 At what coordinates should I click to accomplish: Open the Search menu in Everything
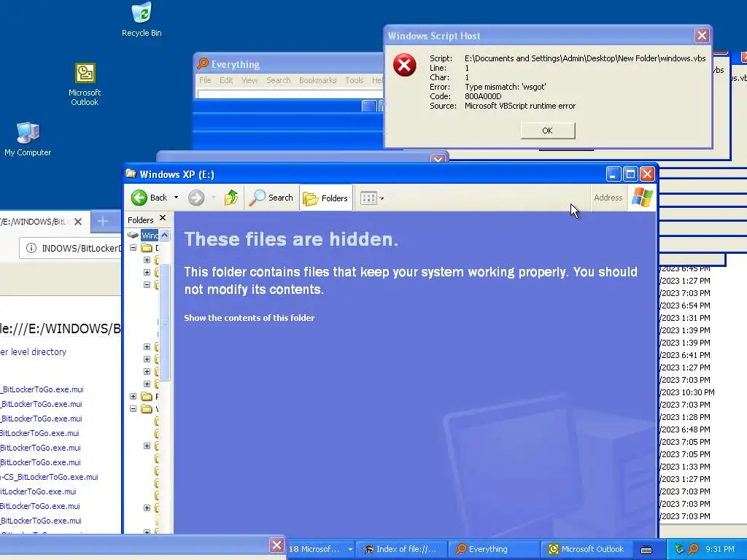tap(278, 80)
